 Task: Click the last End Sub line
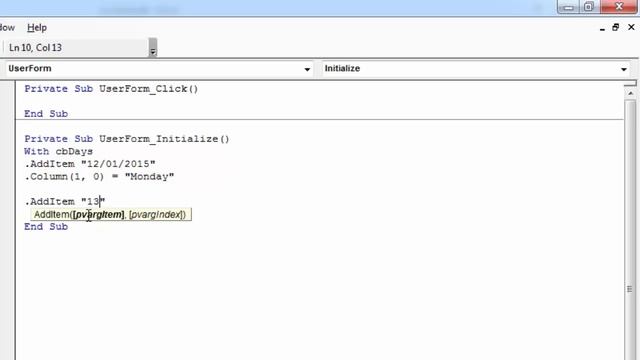(x=46, y=227)
